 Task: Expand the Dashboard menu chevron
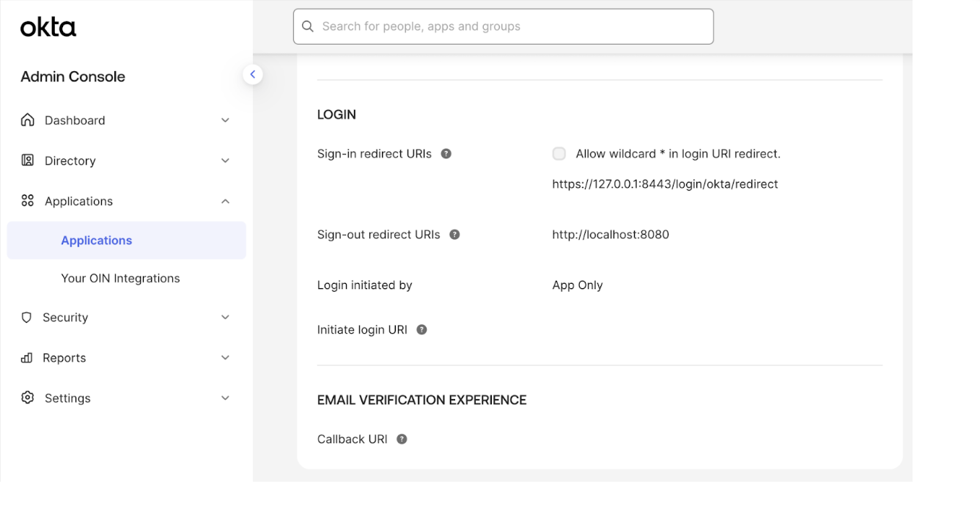226,120
